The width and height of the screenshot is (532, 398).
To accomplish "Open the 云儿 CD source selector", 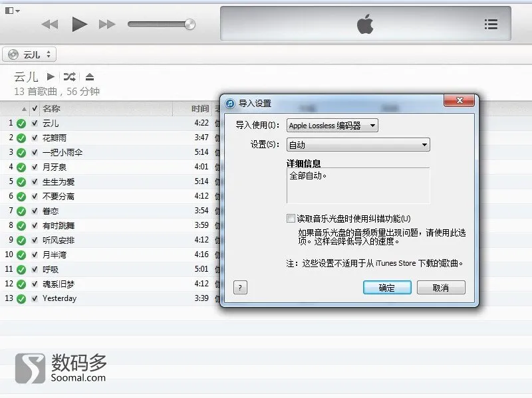I will (29, 54).
